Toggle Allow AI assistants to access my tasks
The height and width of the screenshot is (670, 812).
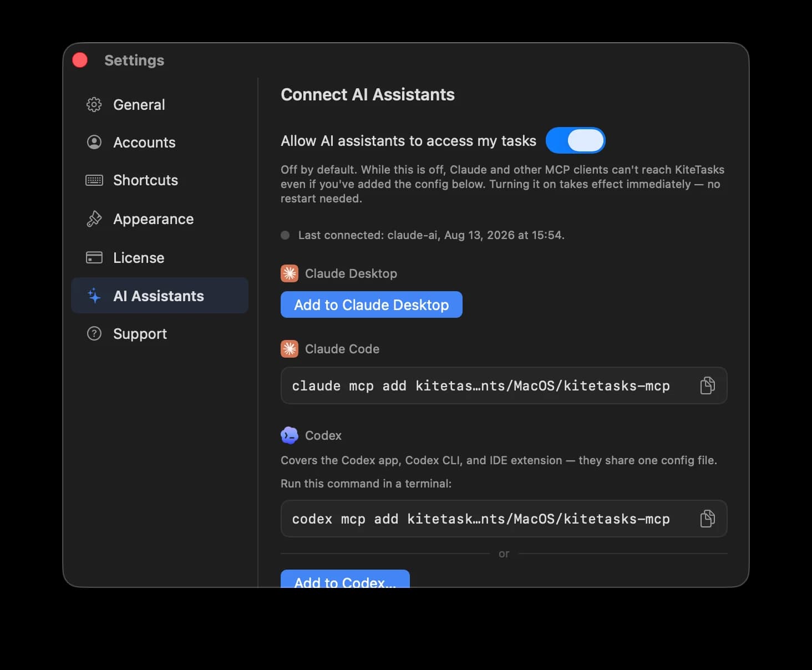tap(575, 140)
